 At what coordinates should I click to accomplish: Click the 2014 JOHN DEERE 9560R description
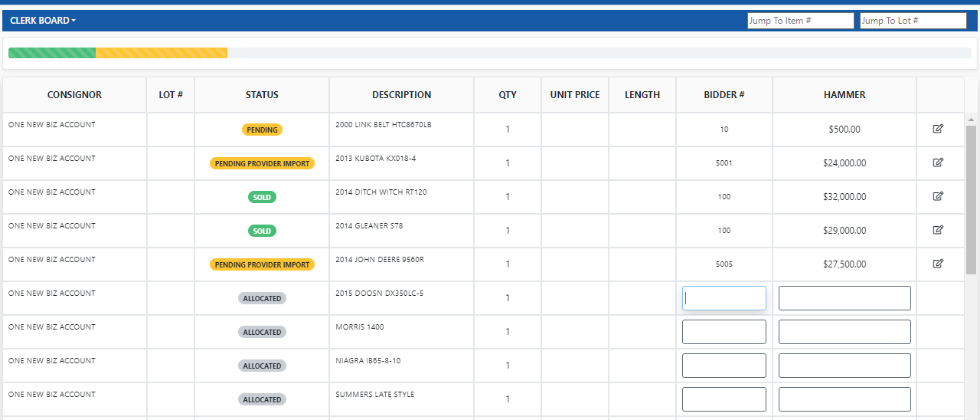(380, 259)
